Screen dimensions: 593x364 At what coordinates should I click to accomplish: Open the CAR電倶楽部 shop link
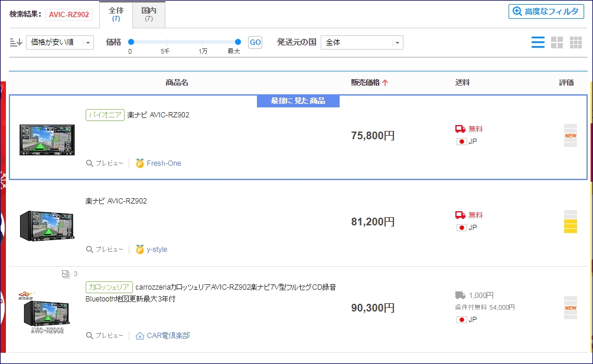tap(168, 335)
